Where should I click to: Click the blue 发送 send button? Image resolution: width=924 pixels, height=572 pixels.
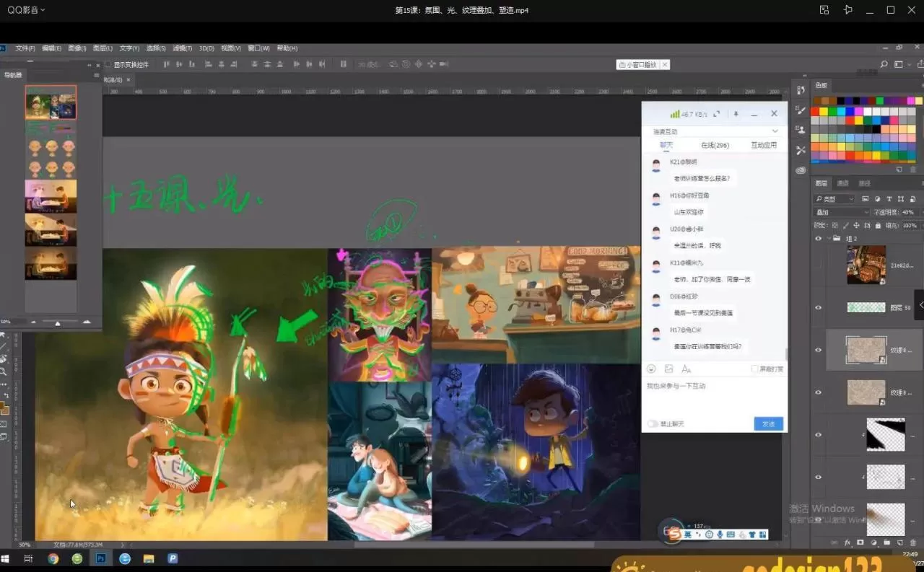768,424
